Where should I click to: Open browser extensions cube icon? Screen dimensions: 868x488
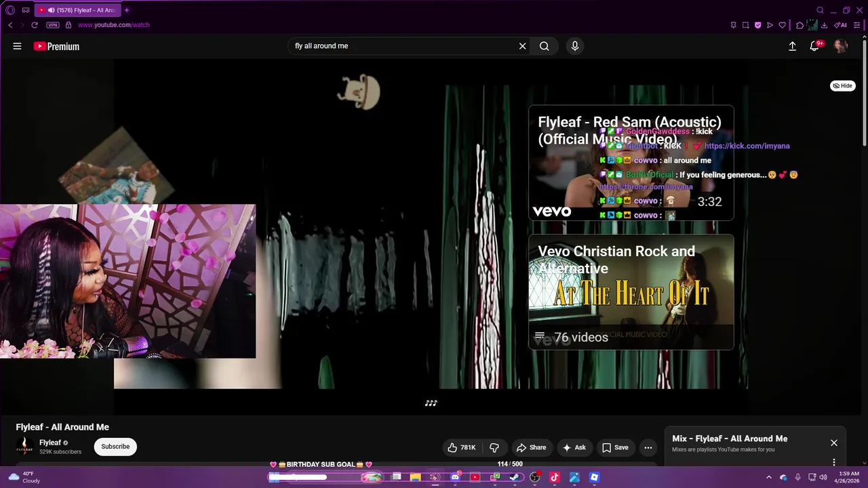800,25
